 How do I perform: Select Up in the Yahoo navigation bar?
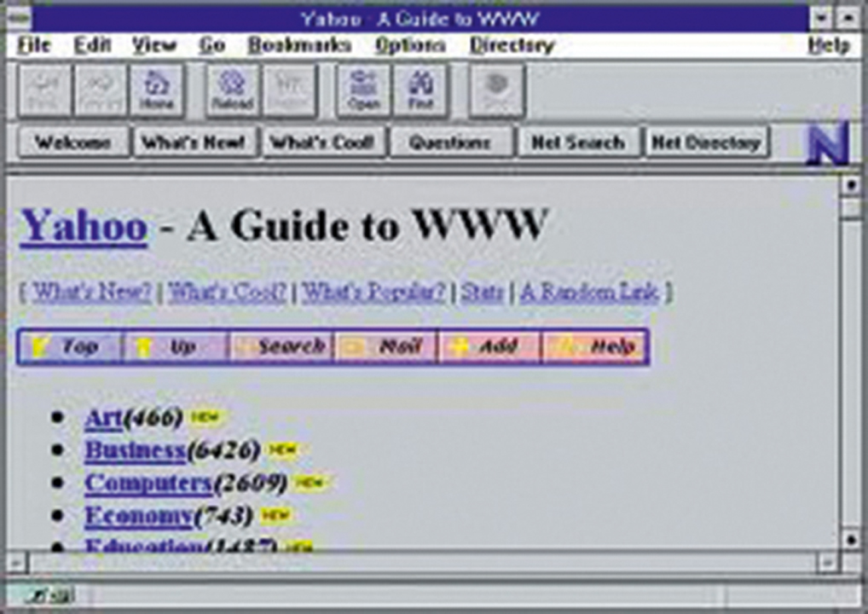pyautogui.click(x=176, y=347)
